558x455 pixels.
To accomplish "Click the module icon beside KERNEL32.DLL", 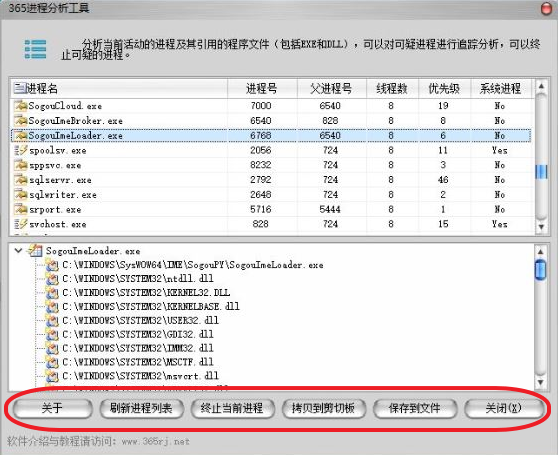I will coord(52,292).
